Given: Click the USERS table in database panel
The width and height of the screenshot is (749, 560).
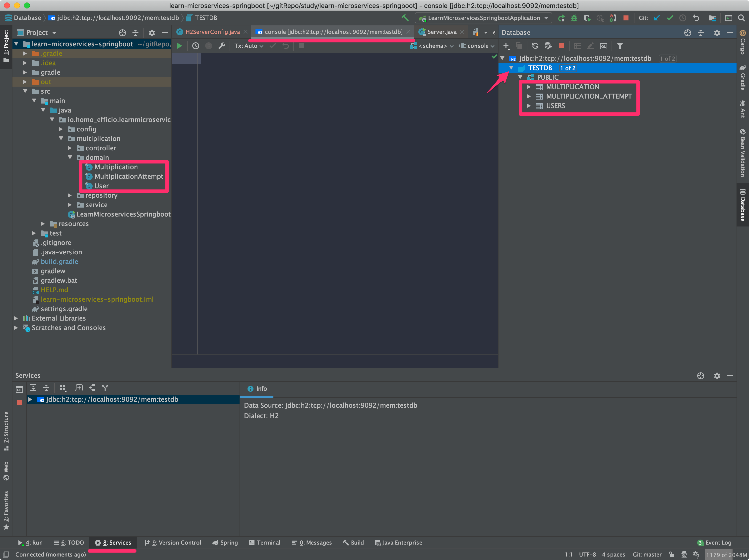Looking at the screenshot, I should pyautogui.click(x=556, y=105).
